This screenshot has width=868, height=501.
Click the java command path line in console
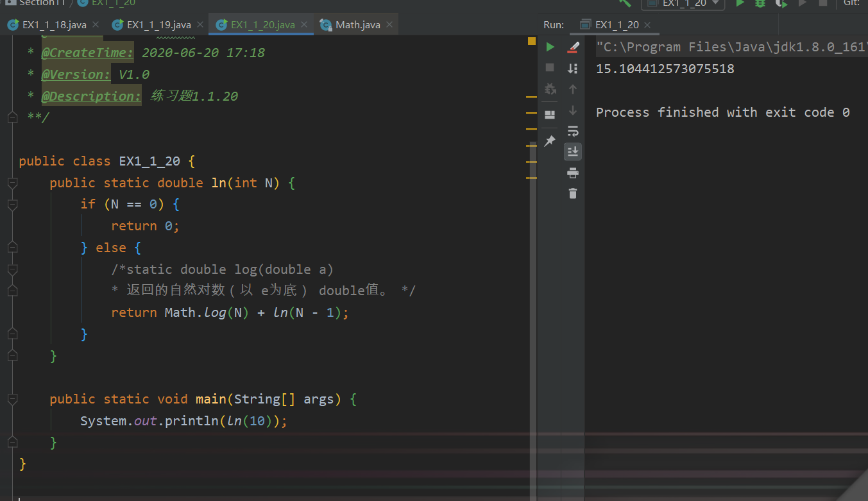731,47
